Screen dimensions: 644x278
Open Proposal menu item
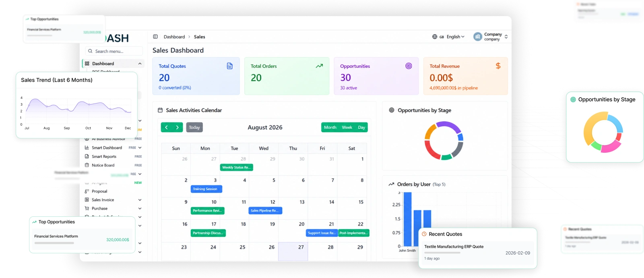pyautogui.click(x=99, y=191)
